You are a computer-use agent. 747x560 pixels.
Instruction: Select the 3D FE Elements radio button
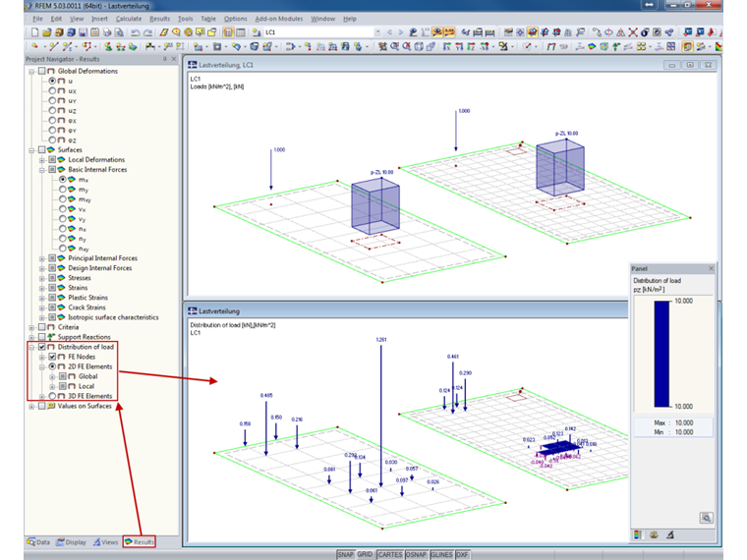click(x=52, y=396)
